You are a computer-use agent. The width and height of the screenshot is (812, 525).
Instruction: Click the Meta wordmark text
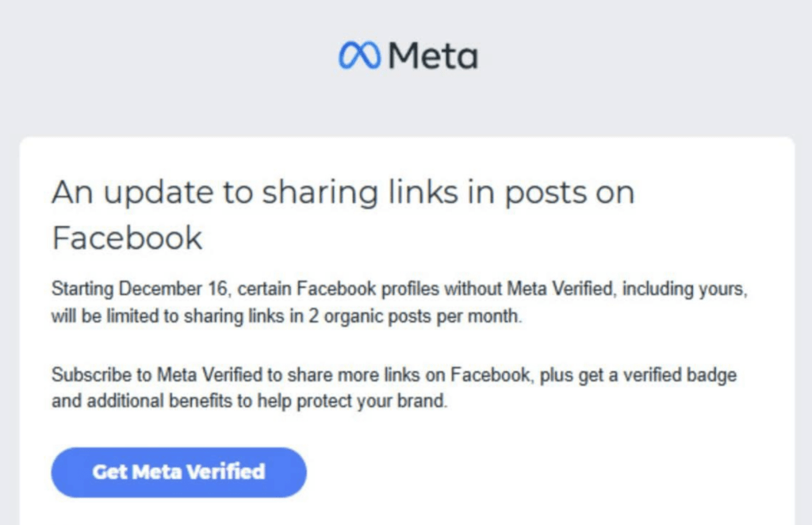(x=433, y=55)
